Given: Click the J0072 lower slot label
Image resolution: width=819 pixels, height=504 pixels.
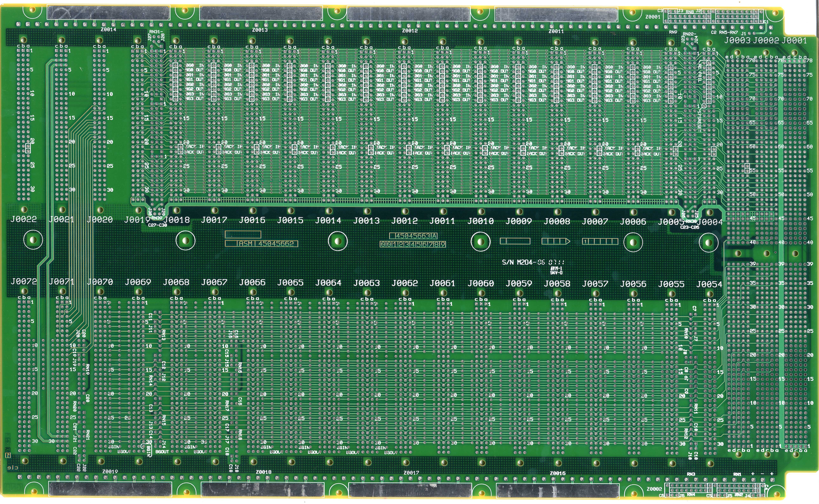Looking at the screenshot, I should [24, 281].
